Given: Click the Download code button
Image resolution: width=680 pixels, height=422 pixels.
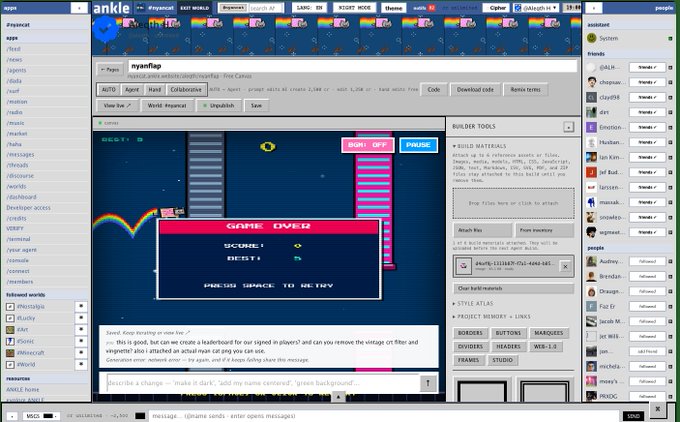Looking at the screenshot, I should (475, 90).
